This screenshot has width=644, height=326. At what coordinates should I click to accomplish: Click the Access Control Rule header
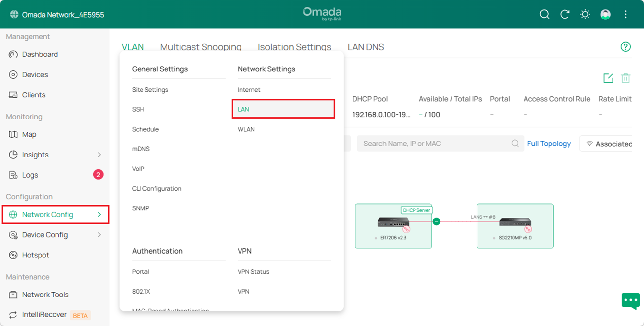557,99
